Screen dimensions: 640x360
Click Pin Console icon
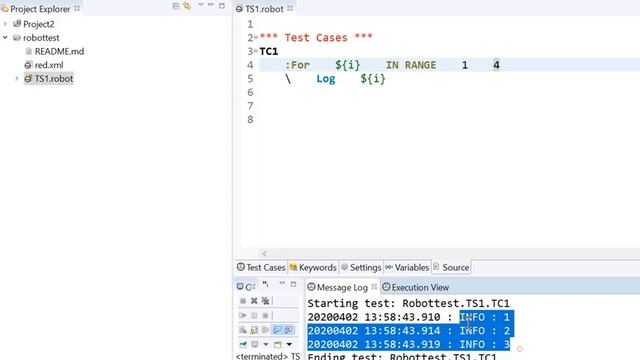(x=243, y=344)
